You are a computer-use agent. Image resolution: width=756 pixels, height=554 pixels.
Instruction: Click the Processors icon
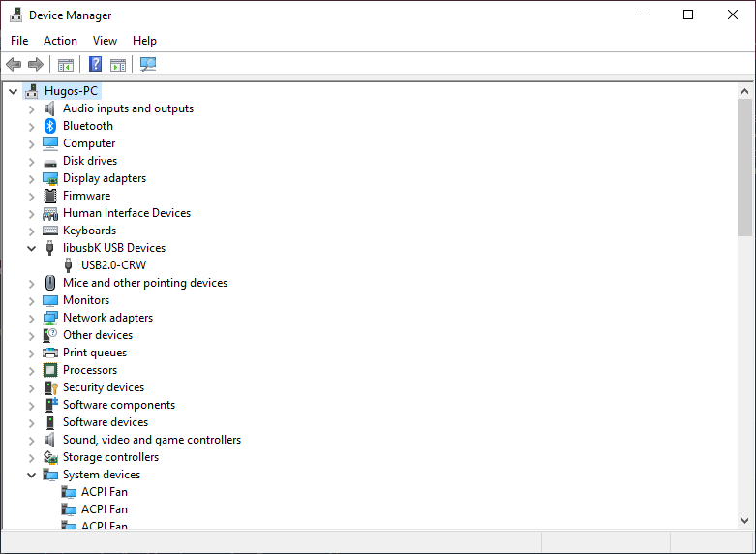click(x=50, y=370)
